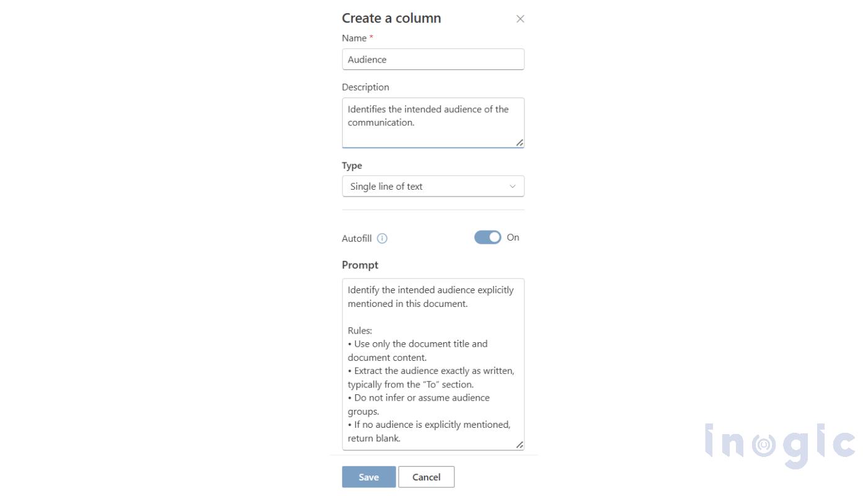Cancel the column creation
This screenshot has width=868, height=496.
coord(426,477)
